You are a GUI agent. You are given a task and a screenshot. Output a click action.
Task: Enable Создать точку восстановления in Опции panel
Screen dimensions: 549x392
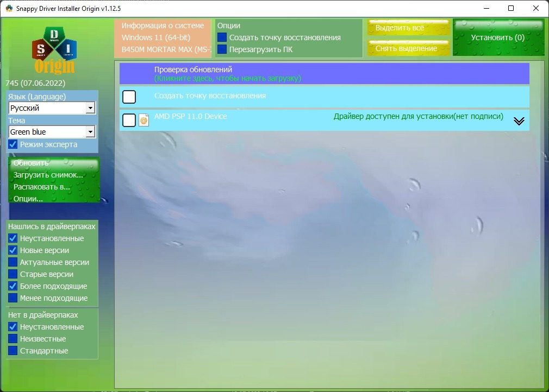(222, 37)
